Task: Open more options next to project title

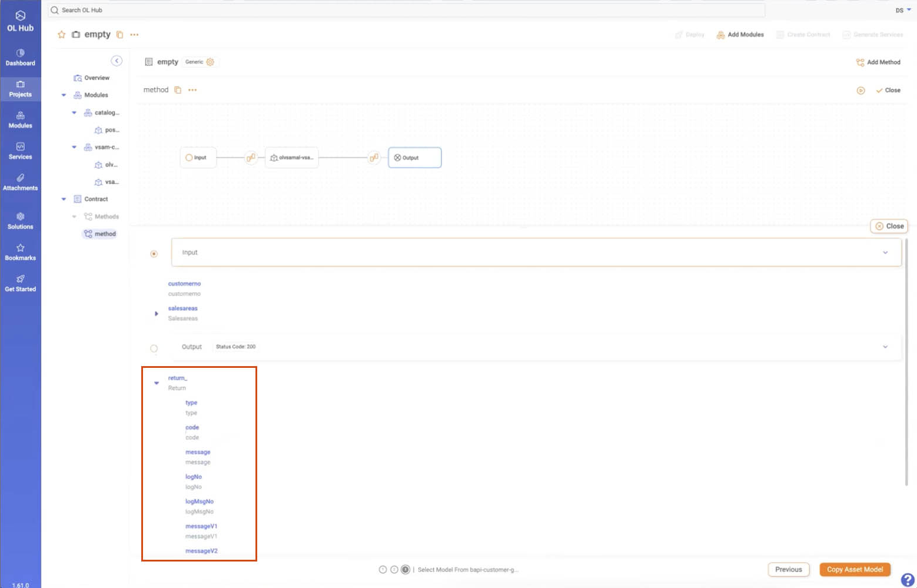Action: point(134,35)
